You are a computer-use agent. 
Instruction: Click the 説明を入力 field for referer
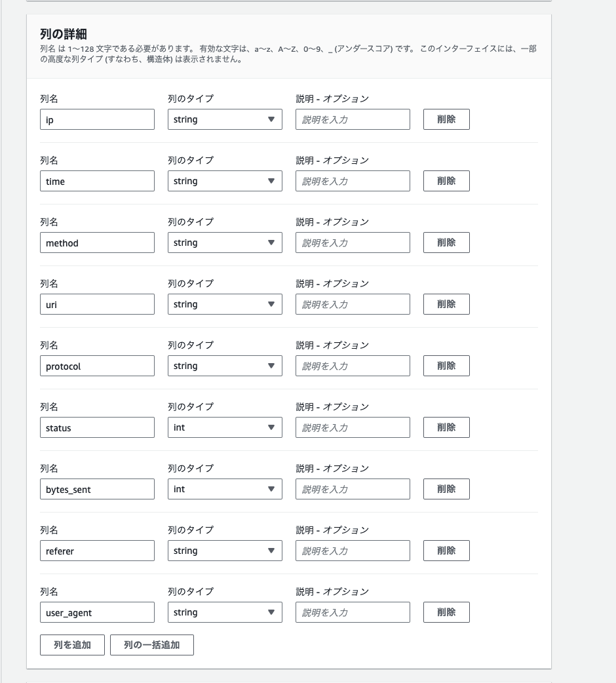(x=352, y=551)
